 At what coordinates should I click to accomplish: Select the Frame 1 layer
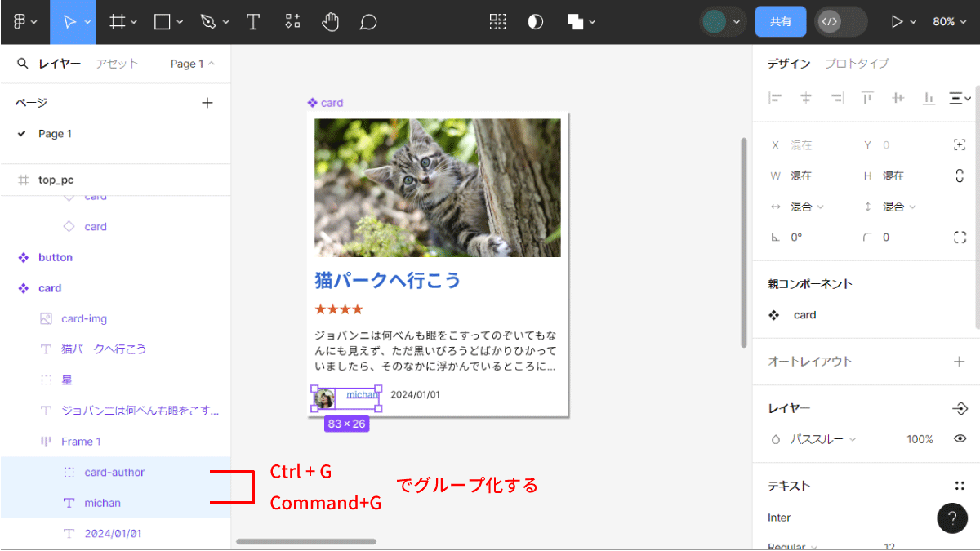click(115, 442)
